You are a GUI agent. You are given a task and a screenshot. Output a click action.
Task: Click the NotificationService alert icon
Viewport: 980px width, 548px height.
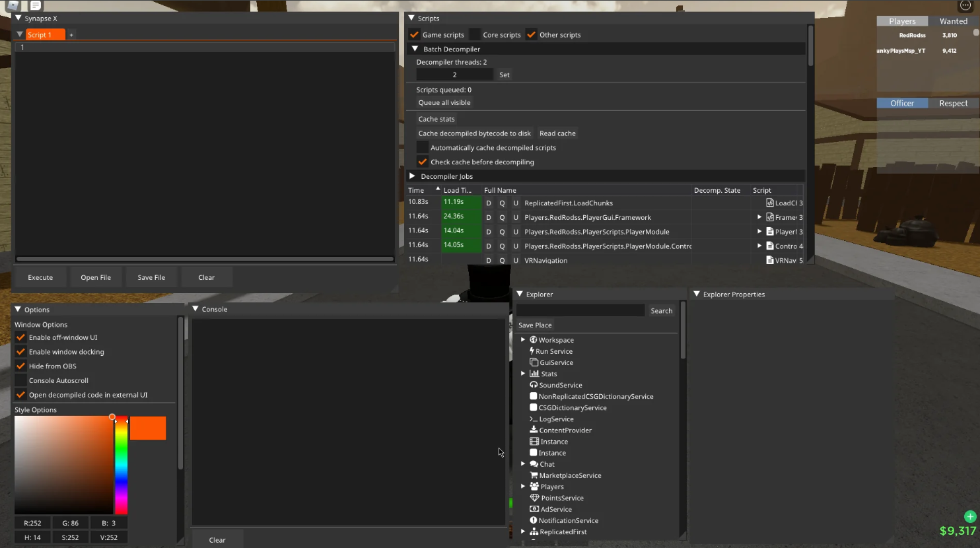pyautogui.click(x=534, y=520)
